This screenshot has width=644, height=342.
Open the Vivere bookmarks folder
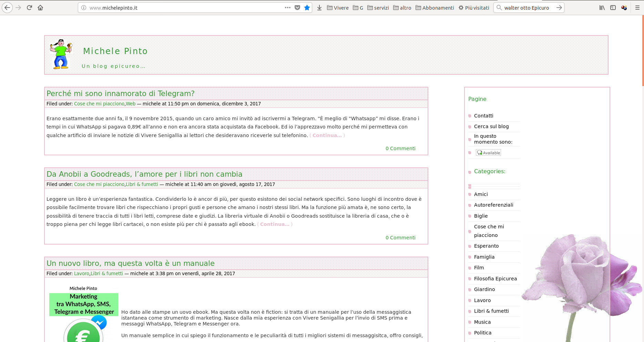(x=338, y=8)
